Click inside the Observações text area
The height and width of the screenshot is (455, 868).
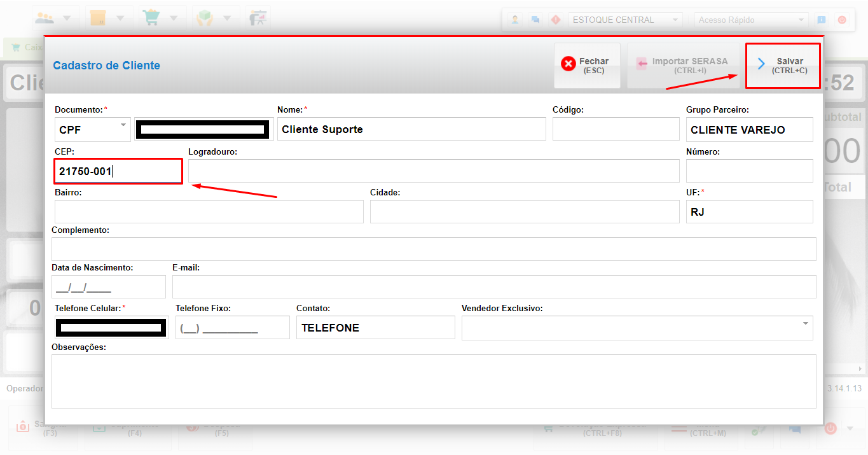(434, 381)
